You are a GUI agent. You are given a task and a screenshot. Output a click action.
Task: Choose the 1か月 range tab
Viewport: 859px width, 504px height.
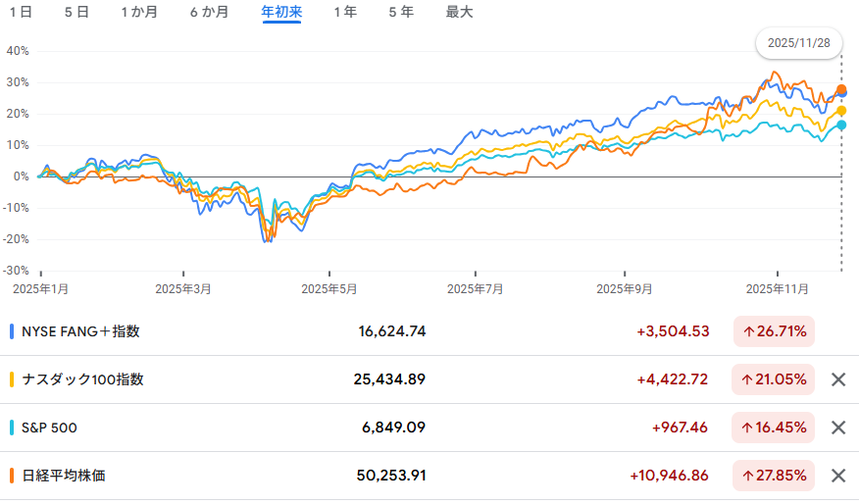coord(139,13)
